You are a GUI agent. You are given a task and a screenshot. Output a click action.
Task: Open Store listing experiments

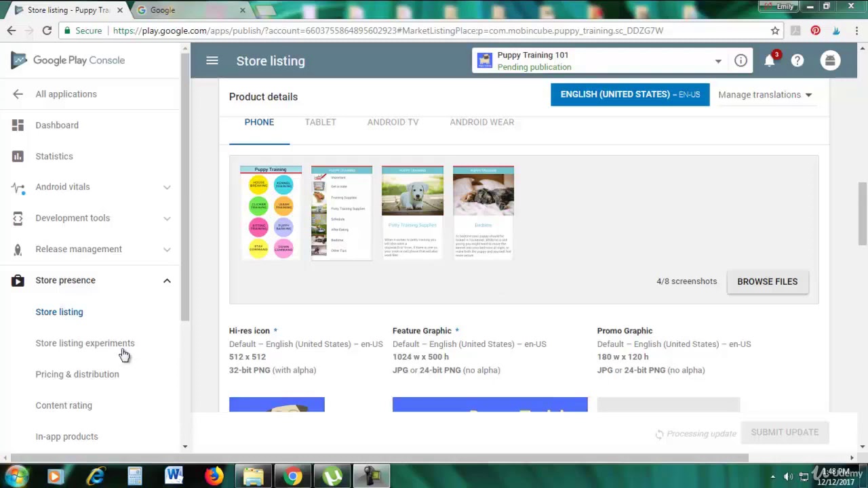(85, 343)
